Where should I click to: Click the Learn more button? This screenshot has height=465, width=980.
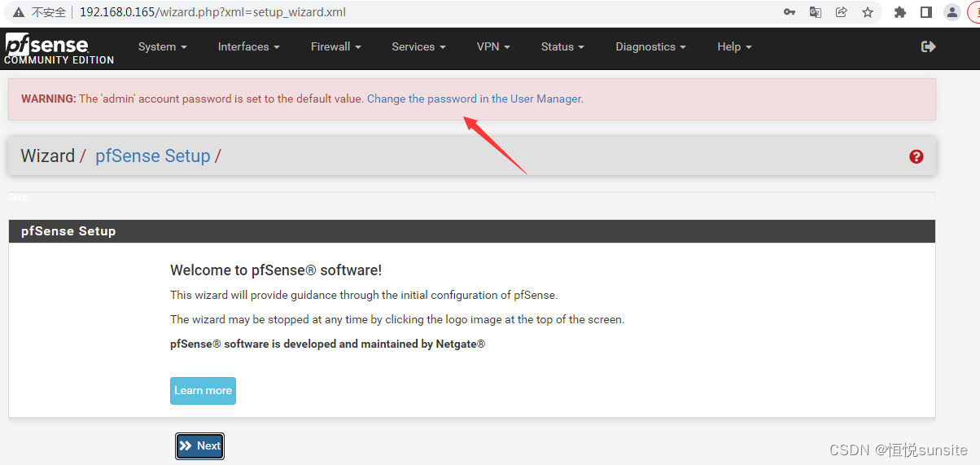coord(203,391)
